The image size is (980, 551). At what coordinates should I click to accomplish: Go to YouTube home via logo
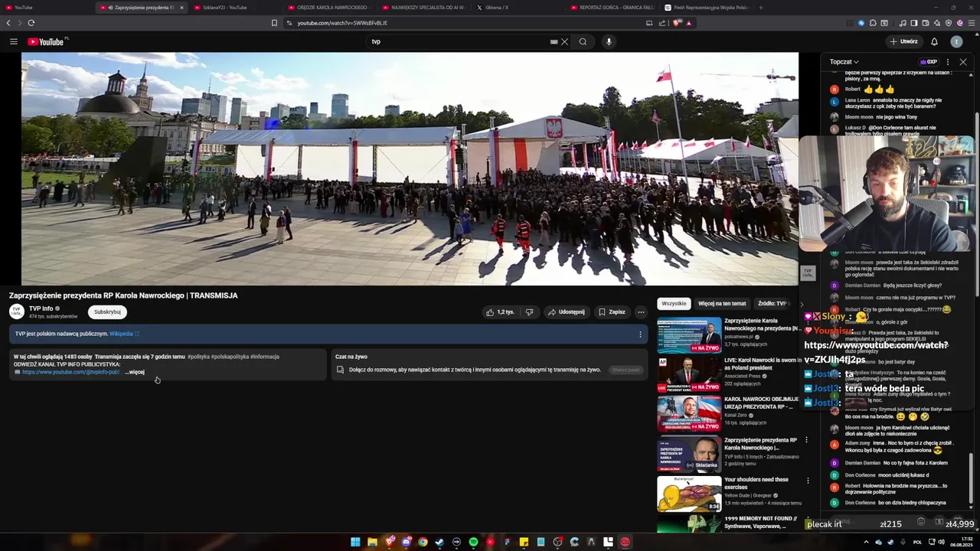(x=47, y=41)
